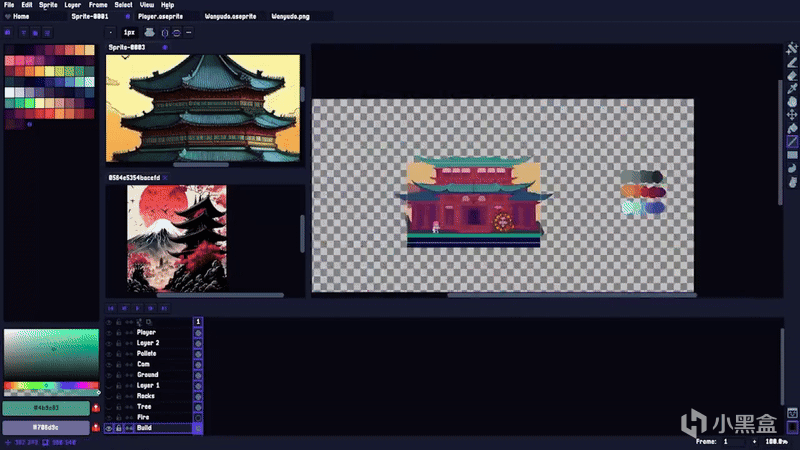
Task: Select the cel of the Fire layer
Action: tap(198, 417)
